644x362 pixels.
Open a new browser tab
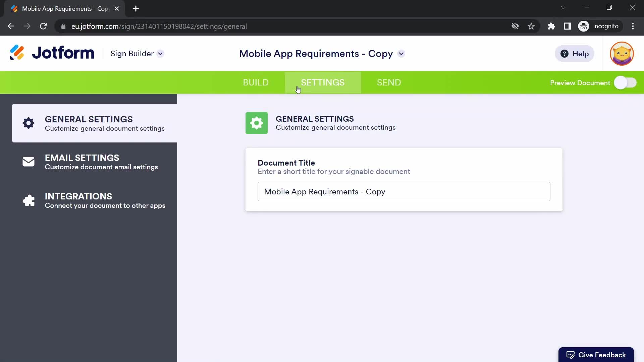coord(136,9)
